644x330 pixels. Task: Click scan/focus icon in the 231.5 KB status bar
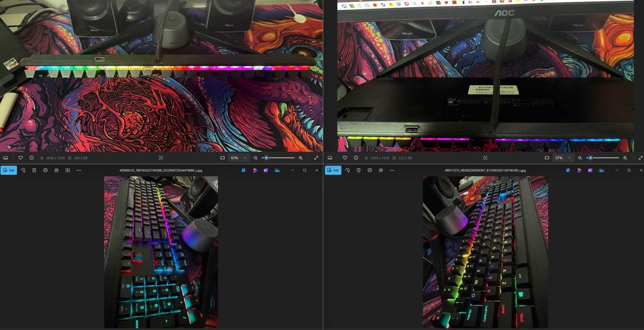pyautogui.click(x=485, y=158)
